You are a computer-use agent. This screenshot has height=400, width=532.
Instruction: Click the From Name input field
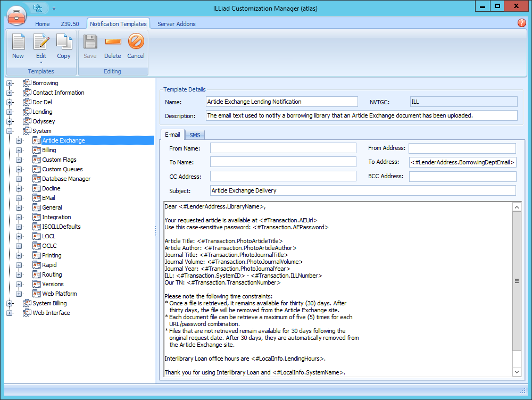[x=283, y=148]
